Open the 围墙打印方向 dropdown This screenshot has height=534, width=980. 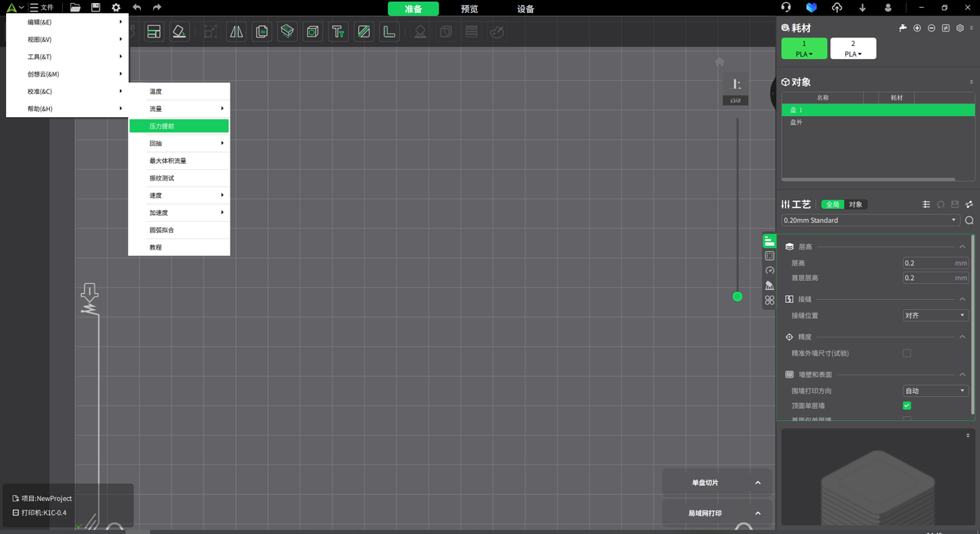[x=936, y=391]
